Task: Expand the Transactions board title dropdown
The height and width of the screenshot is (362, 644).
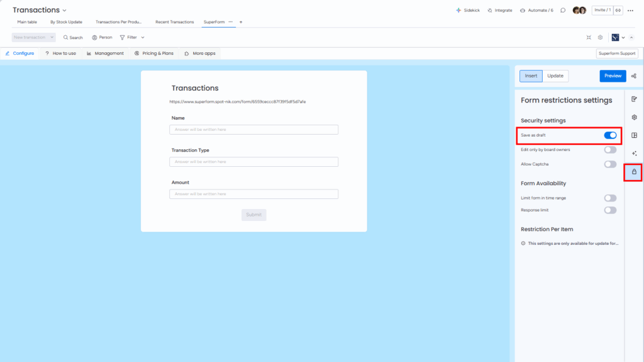Action: pyautogui.click(x=64, y=11)
